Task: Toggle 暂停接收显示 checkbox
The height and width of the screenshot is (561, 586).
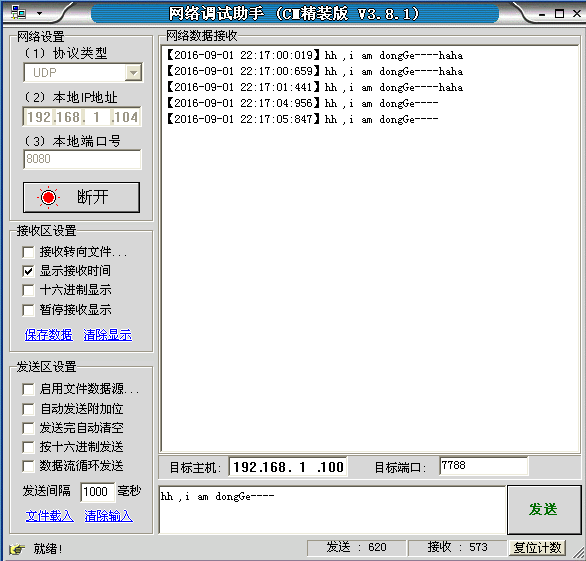Action: click(x=28, y=310)
